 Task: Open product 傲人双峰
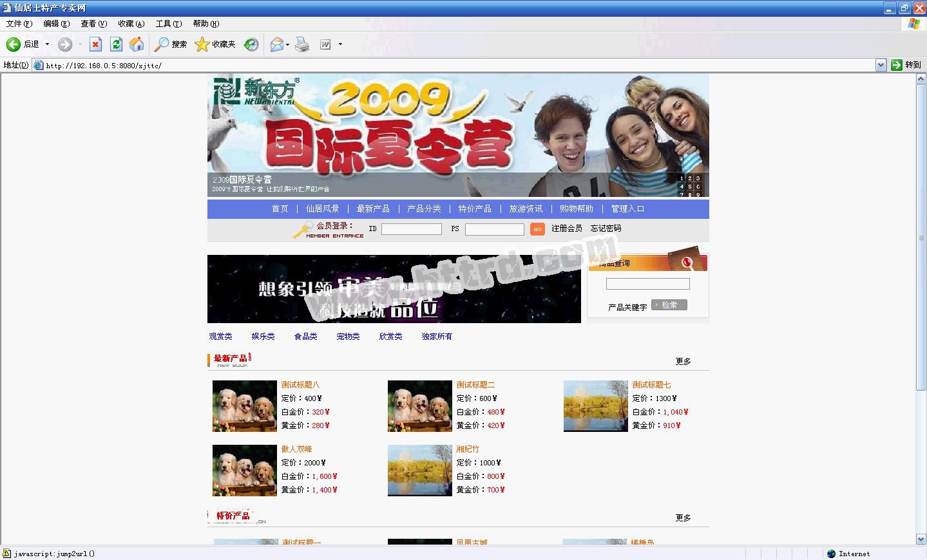click(x=296, y=449)
